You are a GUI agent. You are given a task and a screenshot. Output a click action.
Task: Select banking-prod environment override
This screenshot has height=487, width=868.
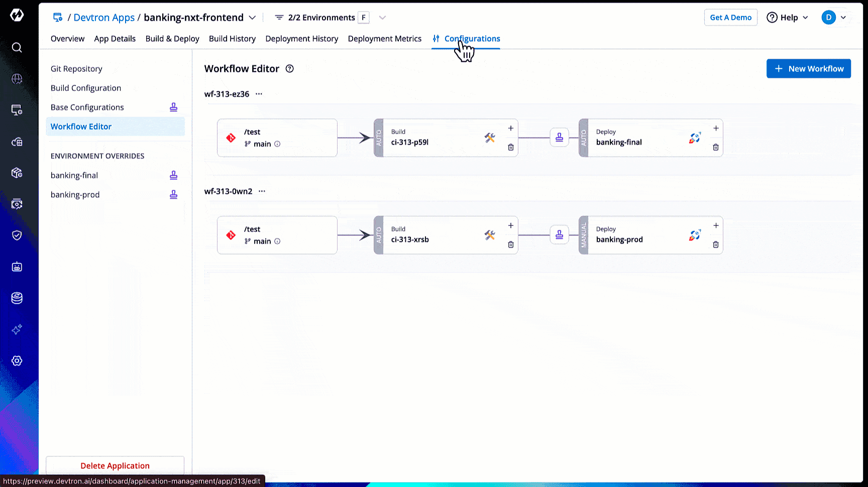click(75, 195)
